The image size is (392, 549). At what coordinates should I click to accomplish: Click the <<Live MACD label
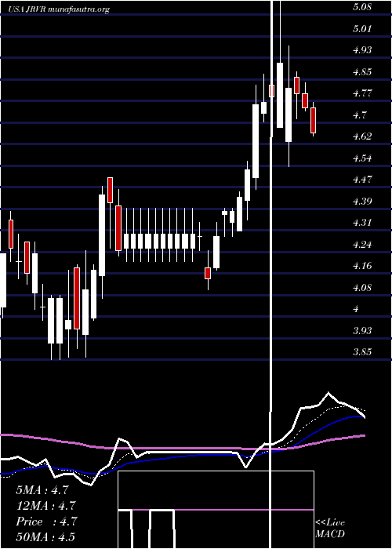point(330,529)
